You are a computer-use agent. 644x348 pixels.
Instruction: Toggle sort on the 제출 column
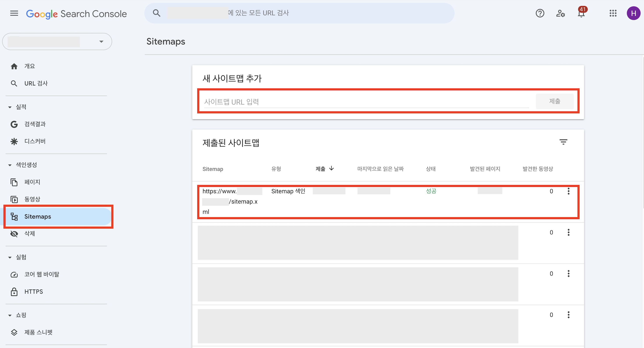(325, 169)
